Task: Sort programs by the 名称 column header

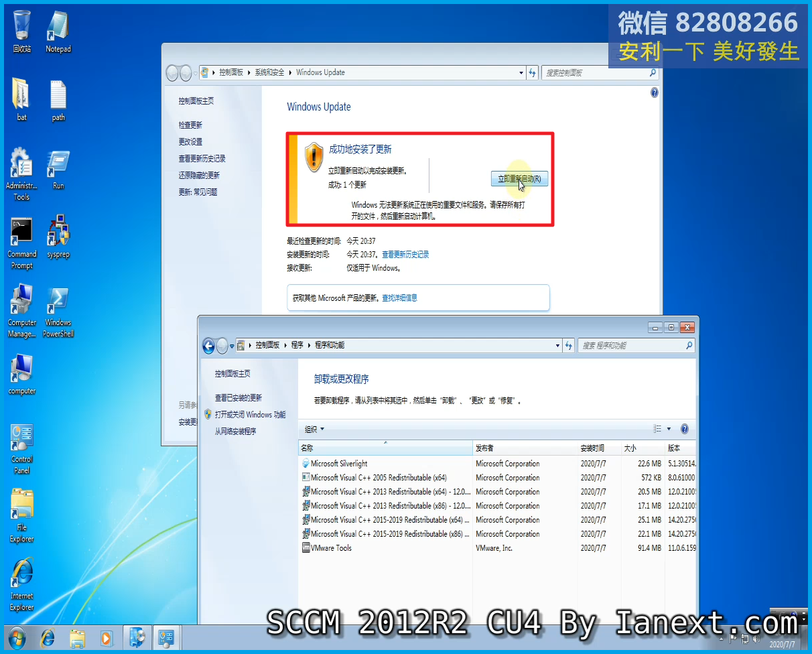Action: pyautogui.click(x=385, y=448)
